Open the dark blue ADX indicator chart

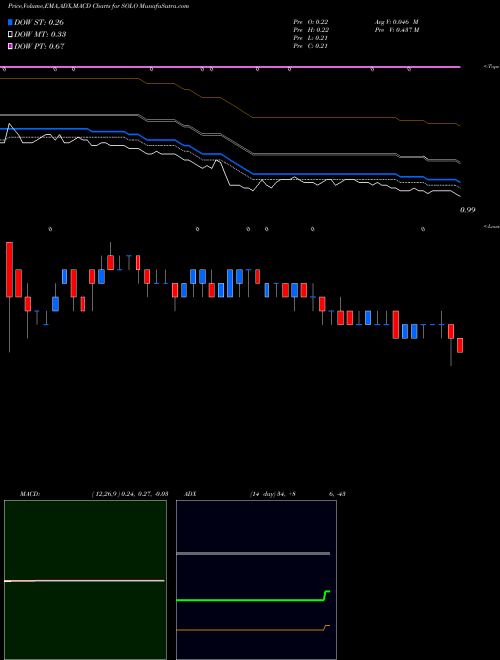[256, 580]
